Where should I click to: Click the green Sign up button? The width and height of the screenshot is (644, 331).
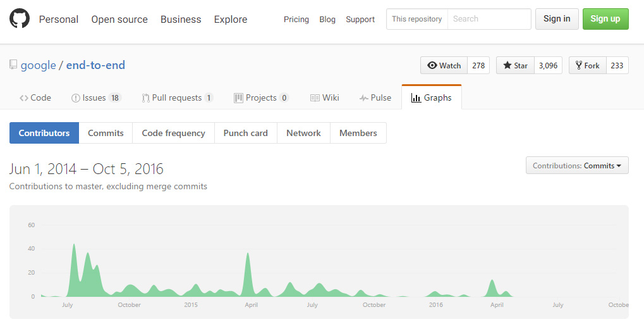[605, 19]
